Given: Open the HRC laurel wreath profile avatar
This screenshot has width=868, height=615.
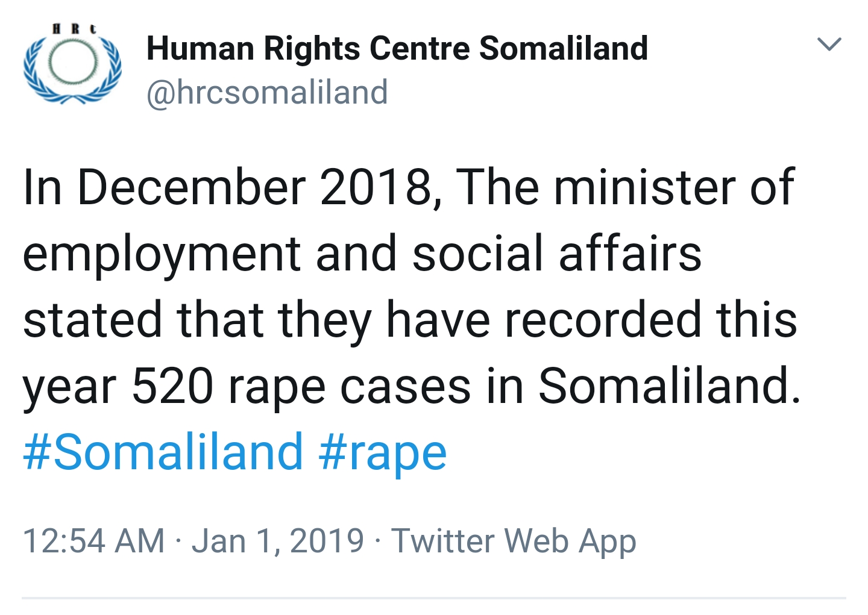Looking at the screenshot, I should coord(72,64).
